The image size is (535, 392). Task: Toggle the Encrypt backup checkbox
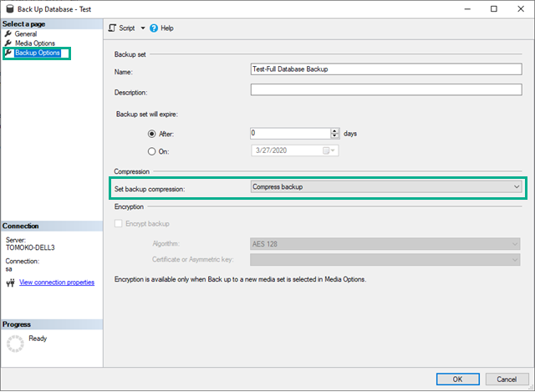point(119,223)
